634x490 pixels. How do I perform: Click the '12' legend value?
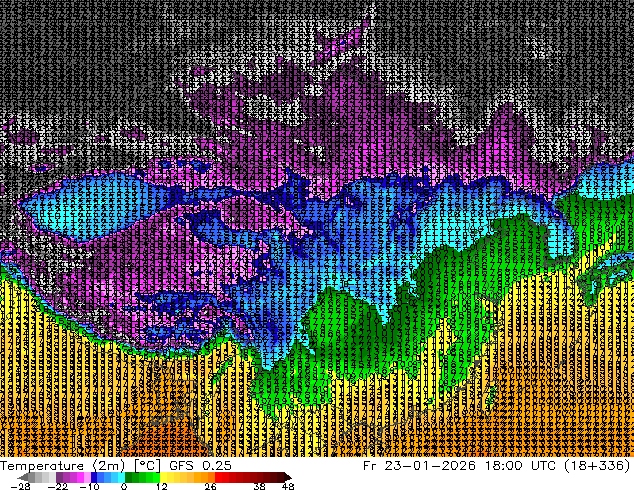click(x=162, y=486)
